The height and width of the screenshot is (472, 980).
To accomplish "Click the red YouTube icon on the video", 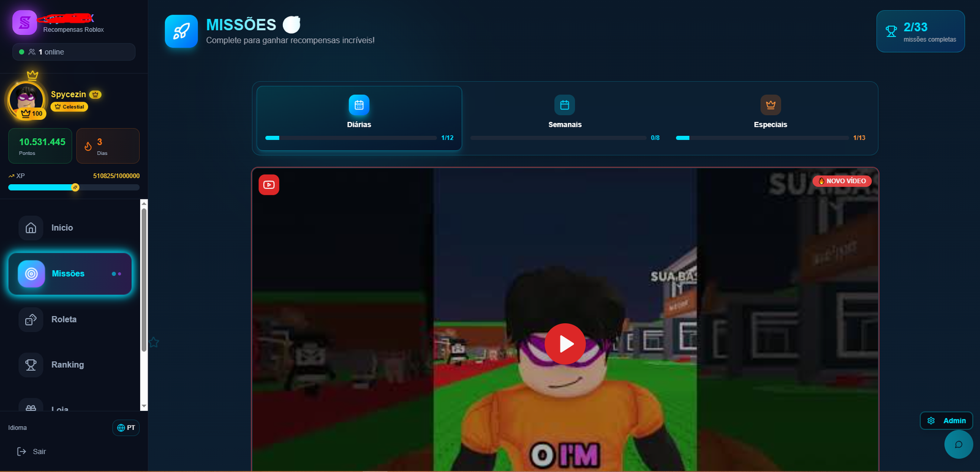I will point(269,185).
